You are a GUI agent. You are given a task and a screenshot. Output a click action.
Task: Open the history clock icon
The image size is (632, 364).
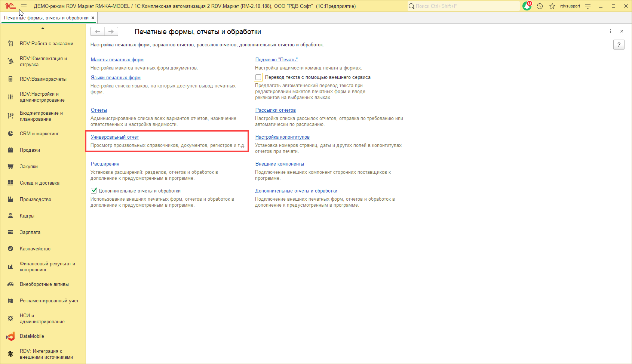(x=540, y=6)
